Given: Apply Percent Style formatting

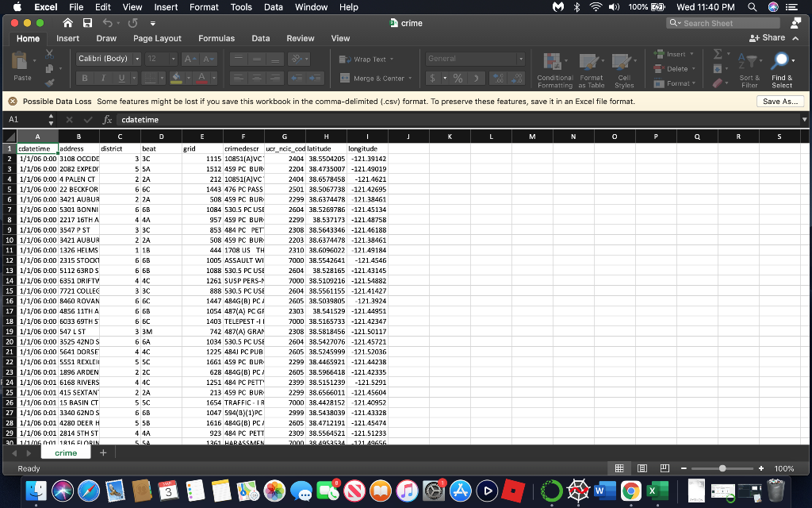Looking at the screenshot, I should [x=458, y=78].
